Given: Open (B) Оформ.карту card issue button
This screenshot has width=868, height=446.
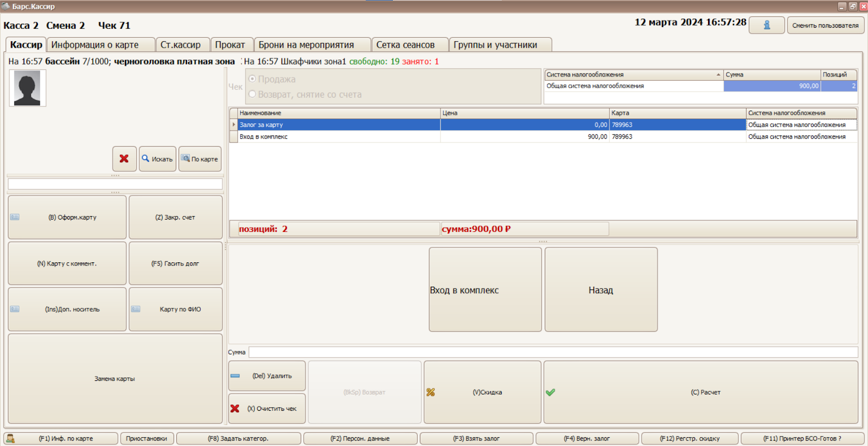Looking at the screenshot, I should [x=67, y=217].
